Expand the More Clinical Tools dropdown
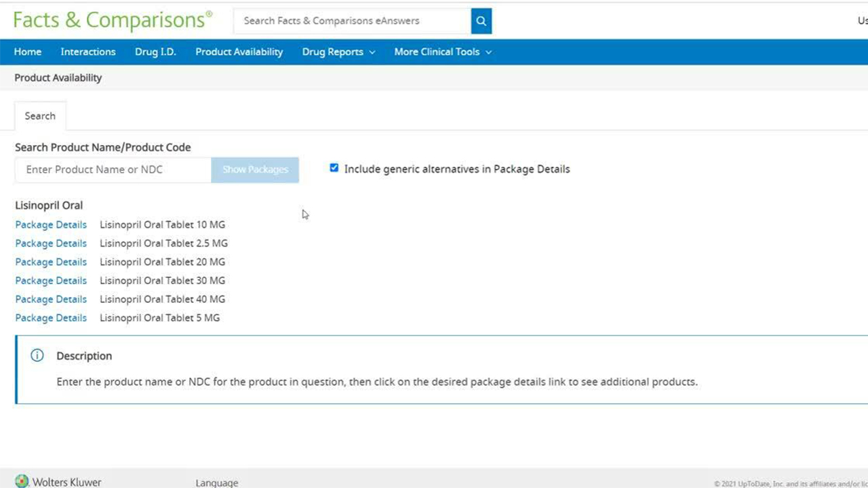868x488 pixels. [x=443, y=52]
